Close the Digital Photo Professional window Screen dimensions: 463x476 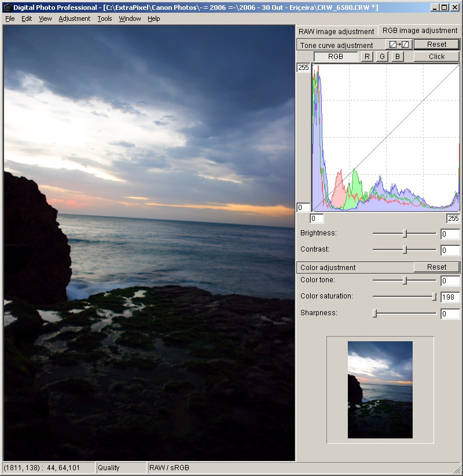[x=455, y=8]
